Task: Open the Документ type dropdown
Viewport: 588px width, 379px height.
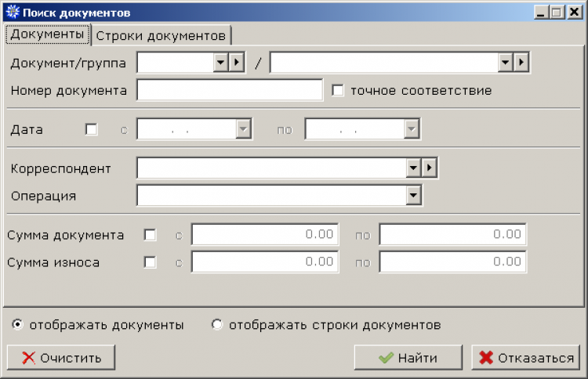Action: pos(220,63)
